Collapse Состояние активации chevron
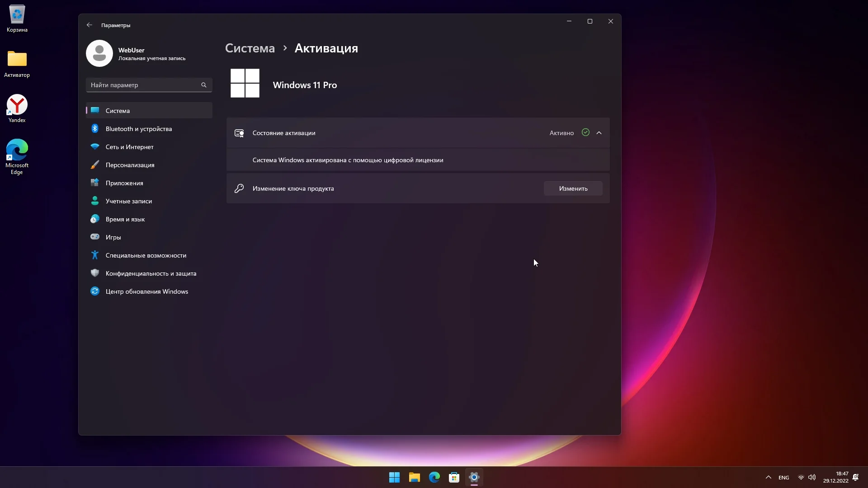 click(599, 133)
